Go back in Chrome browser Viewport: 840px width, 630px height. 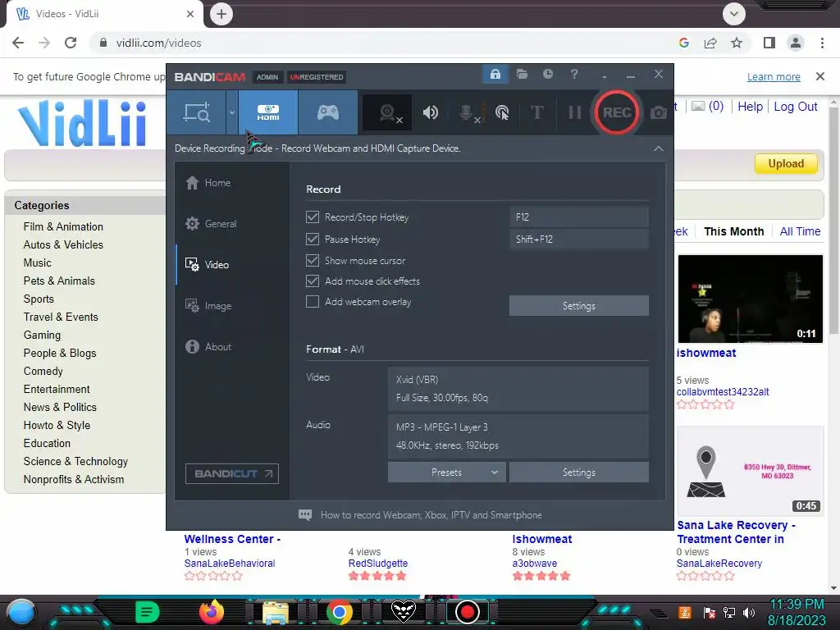[18, 43]
